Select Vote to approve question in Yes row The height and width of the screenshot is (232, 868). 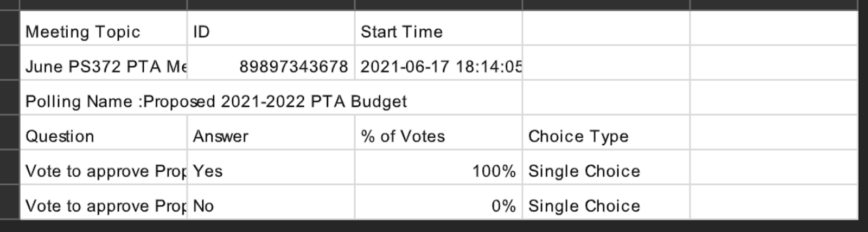[103, 171]
